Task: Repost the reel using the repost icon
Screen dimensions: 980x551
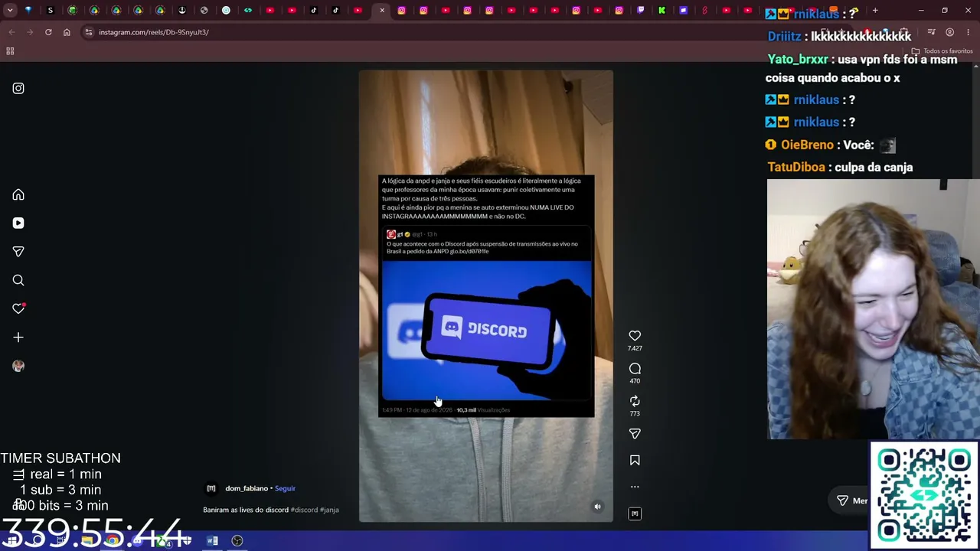Action: coord(635,401)
